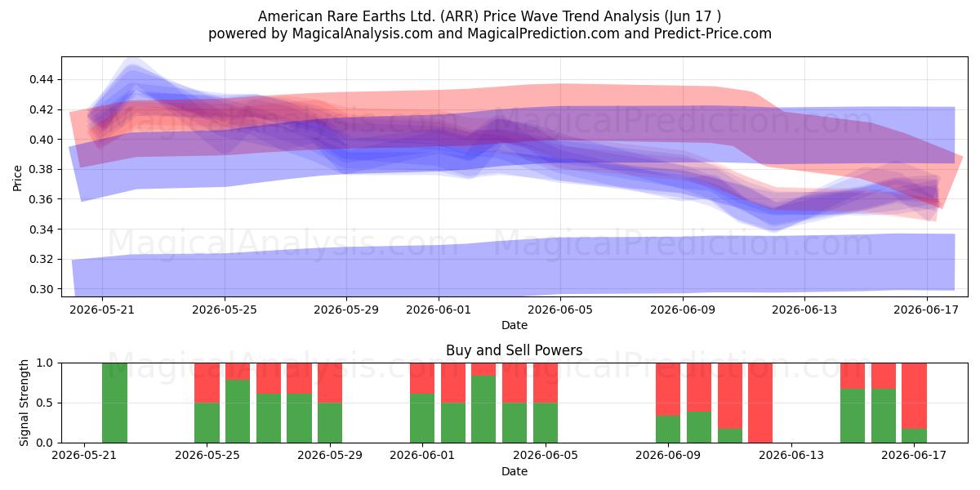
Task: Click the 0.0 signal strength axis tick
Action: pyautogui.click(x=46, y=443)
